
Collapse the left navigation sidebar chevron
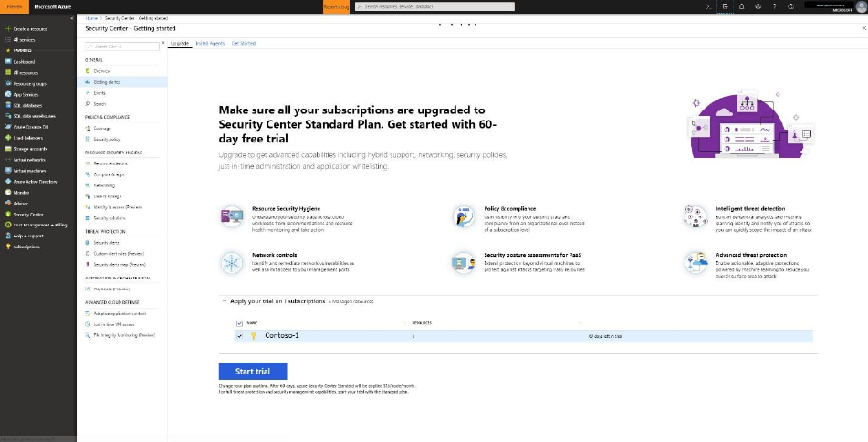click(x=72, y=18)
